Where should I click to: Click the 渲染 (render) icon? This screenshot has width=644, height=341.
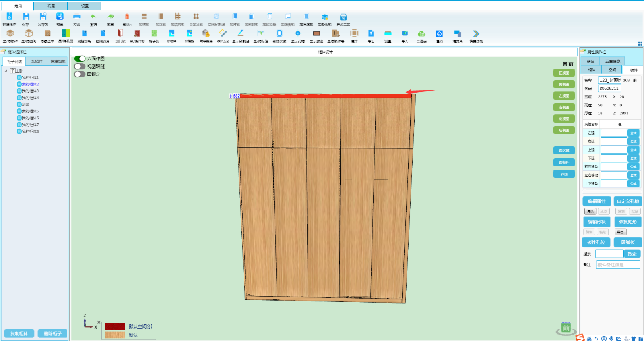coord(439,34)
